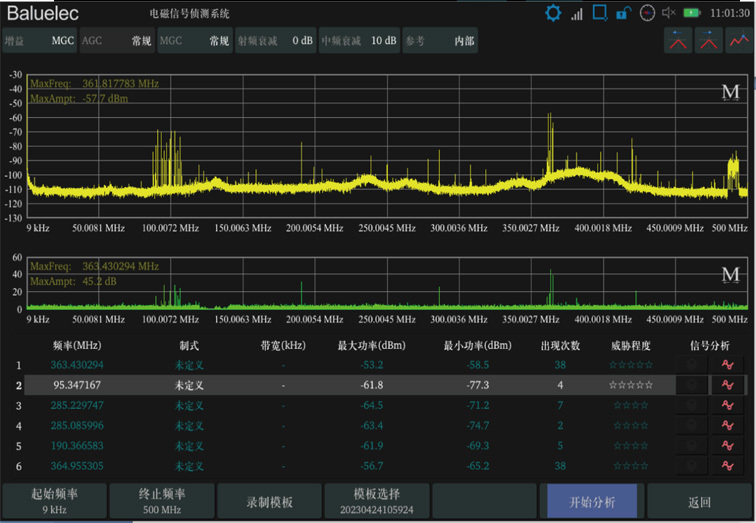Viewport: 756px width, 523px height.
Task: Open the 增益 MGC gain selector
Action: point(38,41)
